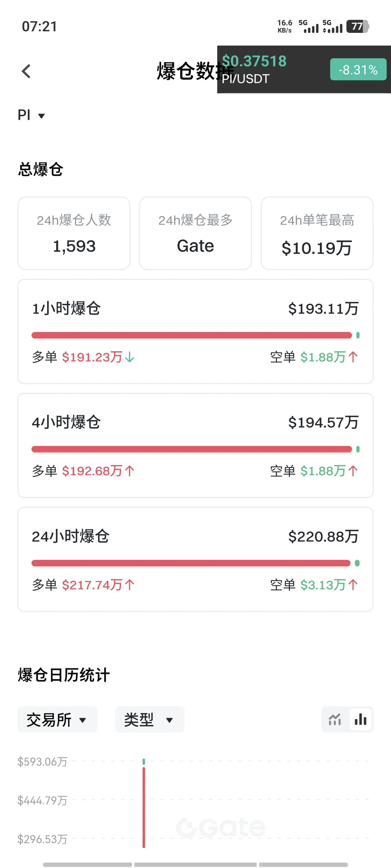This screenshot has height=868, width=391.
Task: Expand the 交易所 exchange filter
Action: tap(58, 720)
